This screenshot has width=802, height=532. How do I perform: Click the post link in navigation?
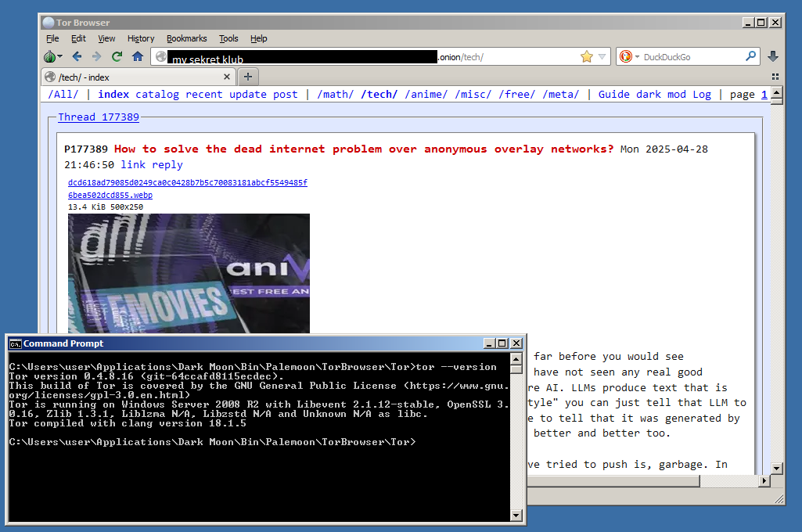coord(286,94)
